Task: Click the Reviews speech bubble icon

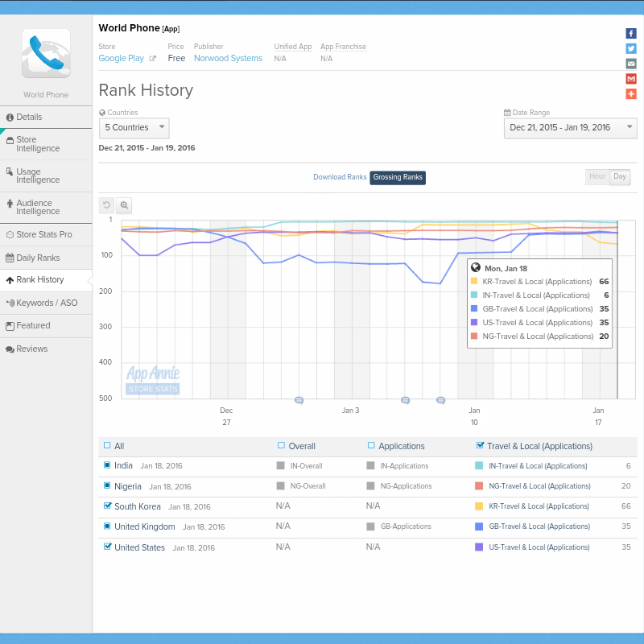Action: click(10, 349)
